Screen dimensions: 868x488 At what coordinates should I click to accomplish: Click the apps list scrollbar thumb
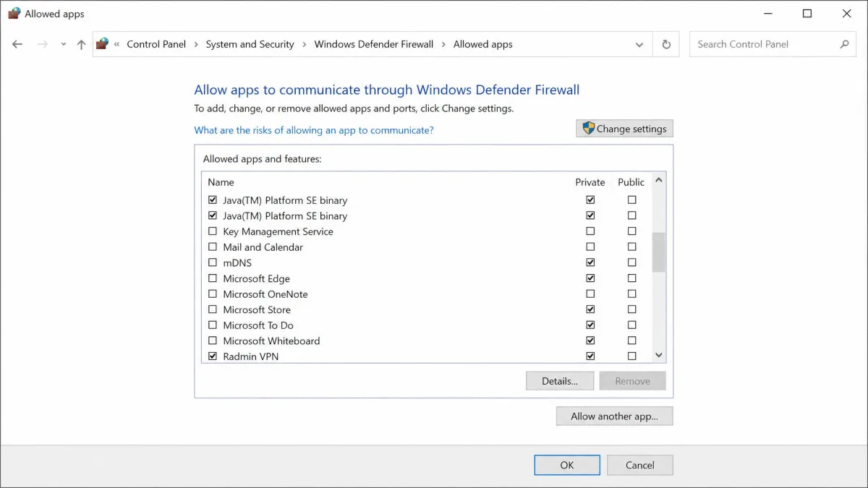658,252
